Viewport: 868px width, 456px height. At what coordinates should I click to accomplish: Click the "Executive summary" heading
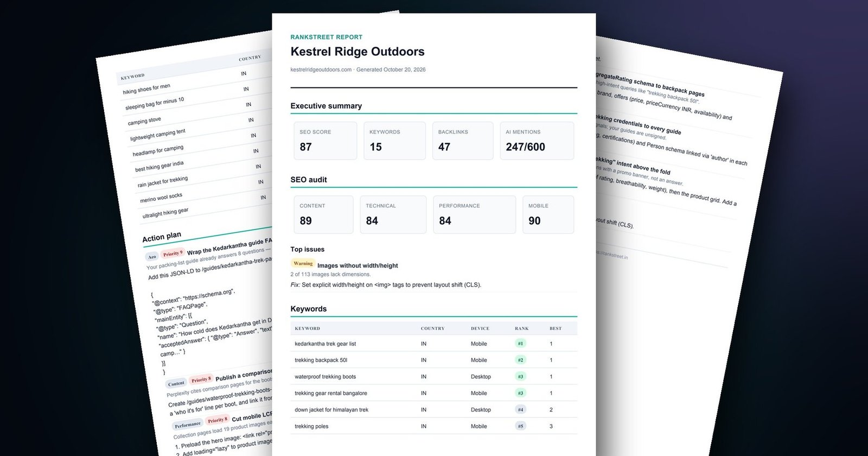click(326, 106)
